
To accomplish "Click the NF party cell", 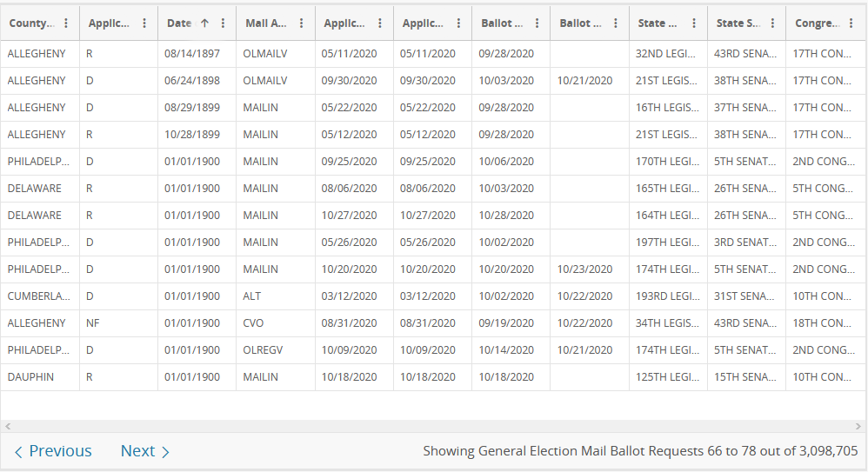I will point(118,323).
